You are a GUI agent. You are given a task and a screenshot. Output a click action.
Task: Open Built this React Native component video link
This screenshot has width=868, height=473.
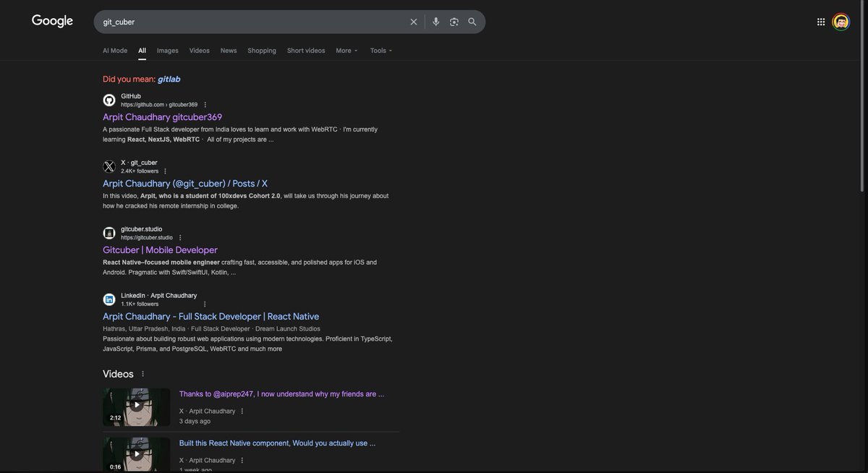tap(278, 443)
